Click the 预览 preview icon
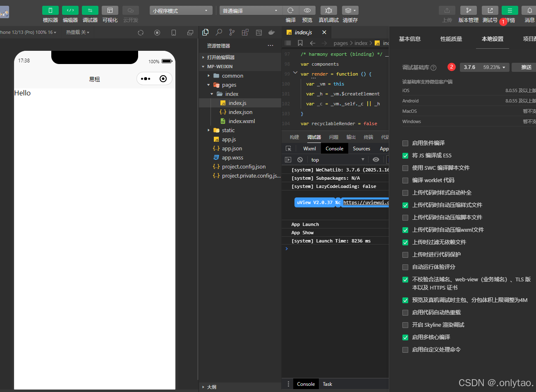536x392 pixels. (307, 10)
